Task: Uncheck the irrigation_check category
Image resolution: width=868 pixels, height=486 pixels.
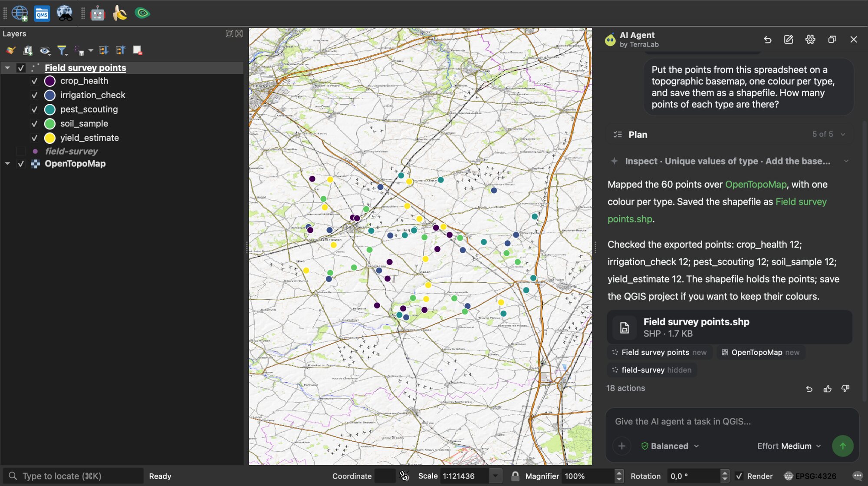Action: coord(34,95)
